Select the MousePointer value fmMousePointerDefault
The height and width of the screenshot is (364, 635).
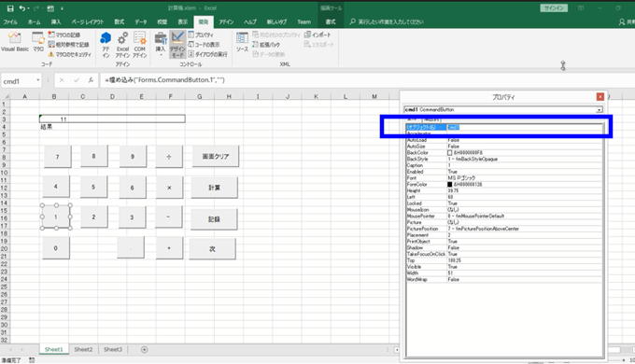click(x=476, y=216)
